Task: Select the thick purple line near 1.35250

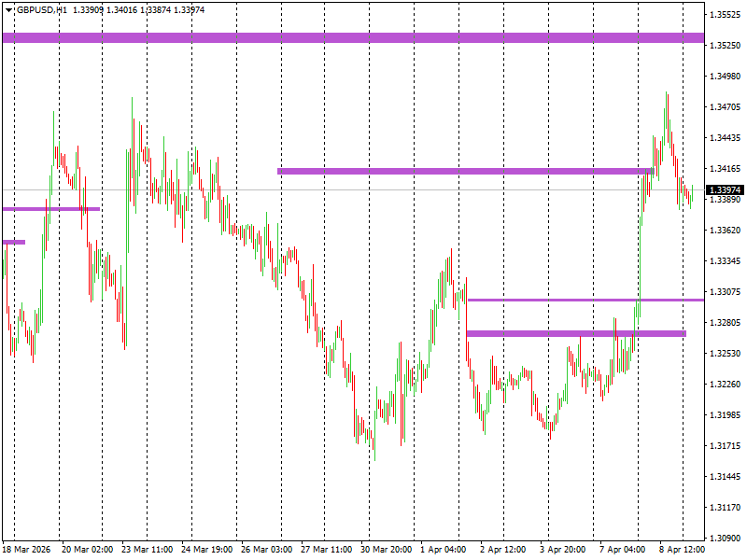Action: click(353, 37)
